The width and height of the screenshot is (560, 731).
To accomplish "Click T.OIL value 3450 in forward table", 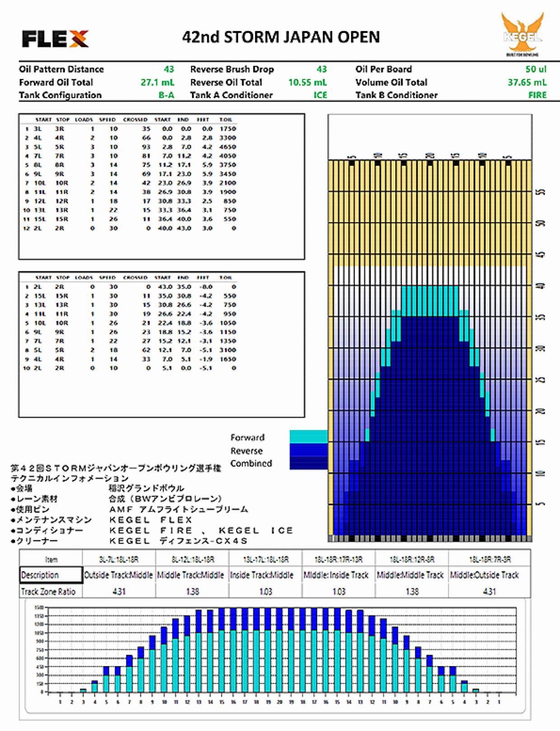I will (x=228, y=174).
